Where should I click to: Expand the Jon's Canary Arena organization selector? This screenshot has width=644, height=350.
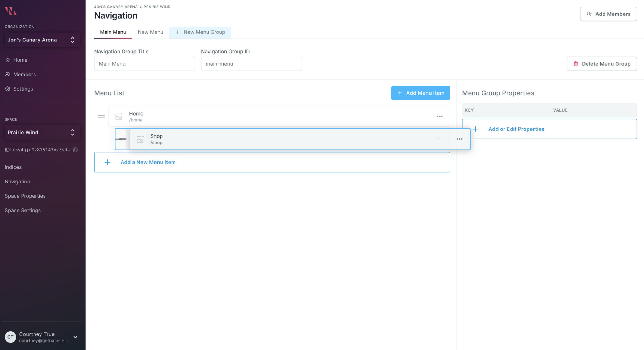(x=42, y=40)
